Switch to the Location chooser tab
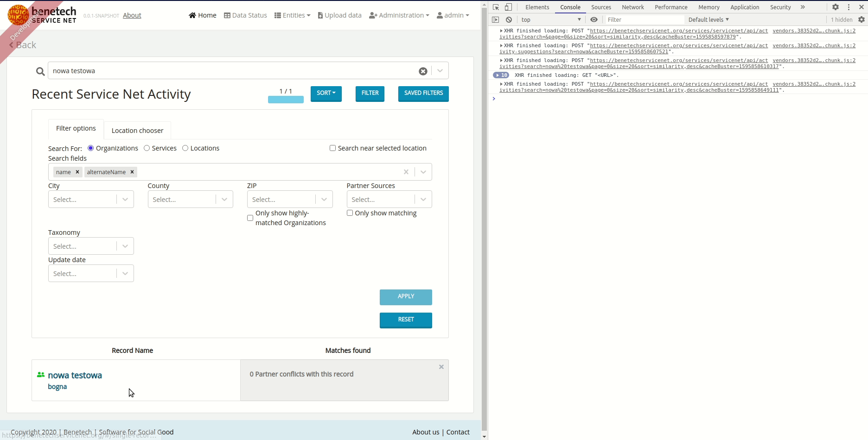The height and width of the screenshot is (440, 868). (137, 131)
